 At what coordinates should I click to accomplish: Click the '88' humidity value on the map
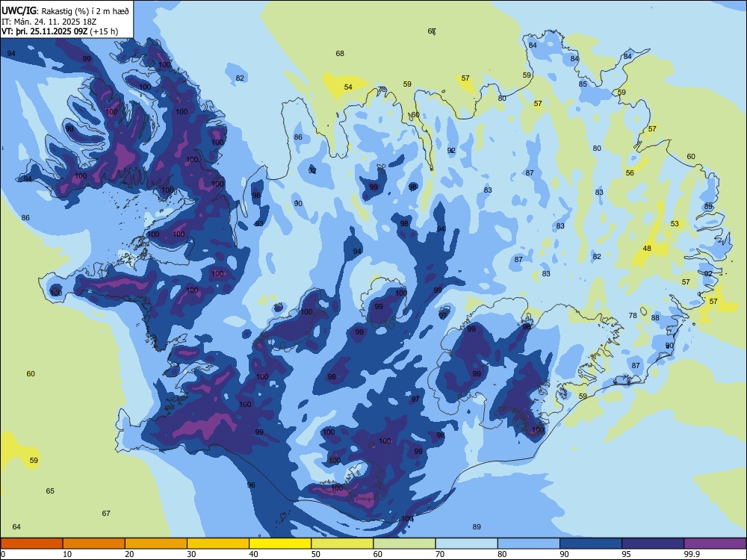pos(655,317)
